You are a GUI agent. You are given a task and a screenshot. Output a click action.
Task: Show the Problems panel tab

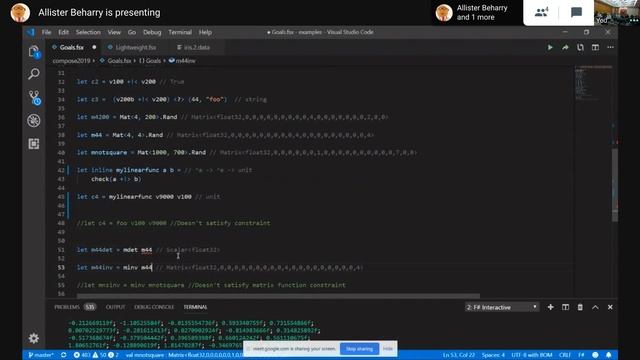click(75, 307)
